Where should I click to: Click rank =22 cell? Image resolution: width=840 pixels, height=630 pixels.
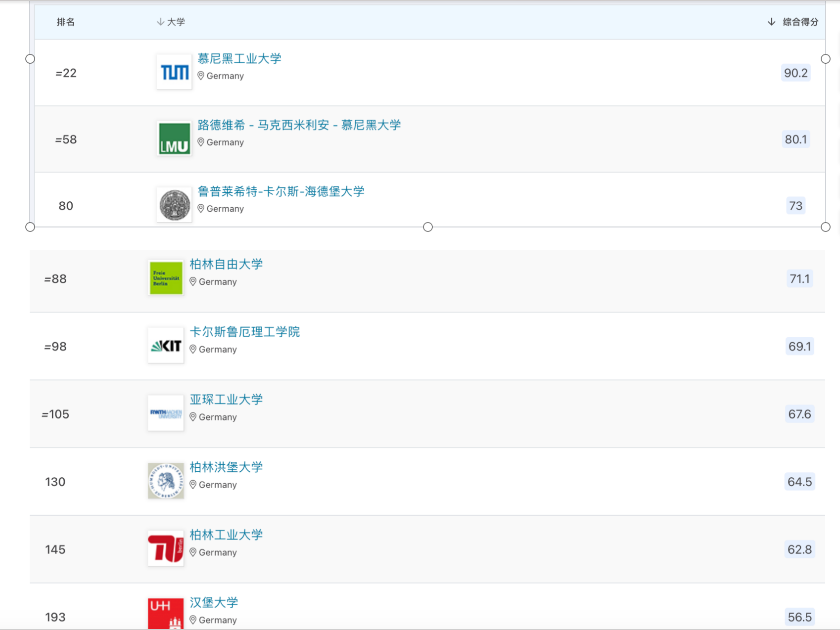coord(66,73)
